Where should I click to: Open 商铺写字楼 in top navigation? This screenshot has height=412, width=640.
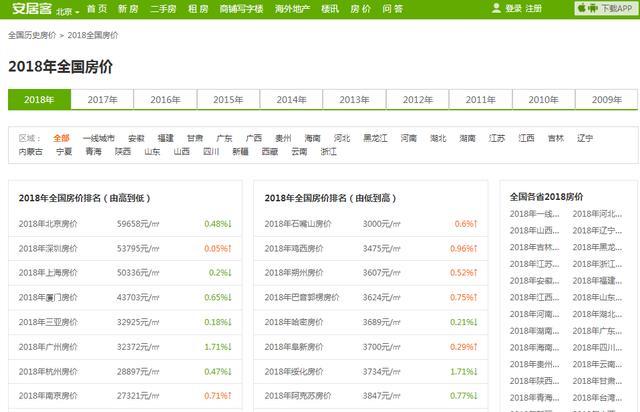(x=241, y=9)
